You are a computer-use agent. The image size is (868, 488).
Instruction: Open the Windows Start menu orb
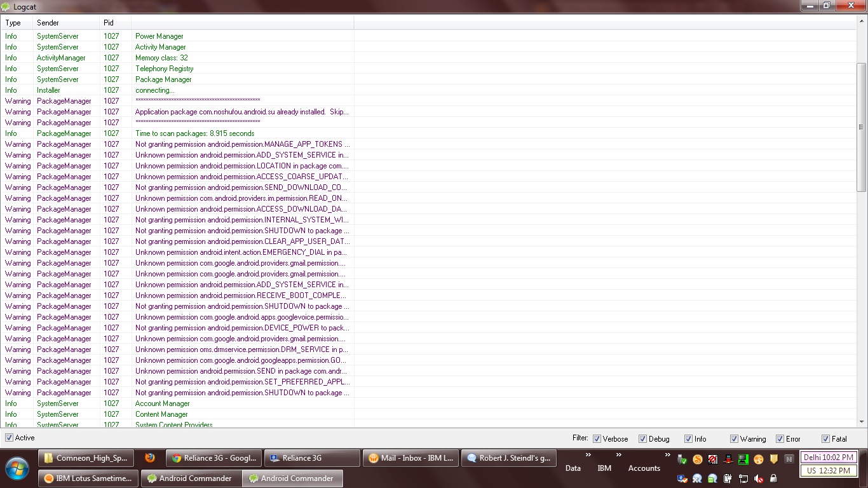tap(18, 468)
